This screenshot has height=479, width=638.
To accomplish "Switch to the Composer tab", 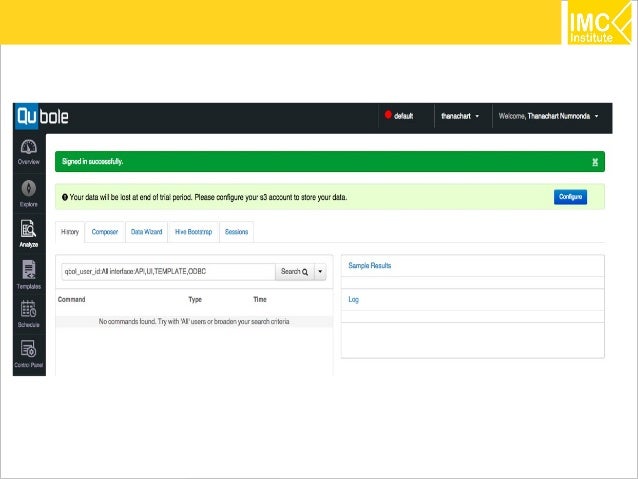I will point(105,232).
